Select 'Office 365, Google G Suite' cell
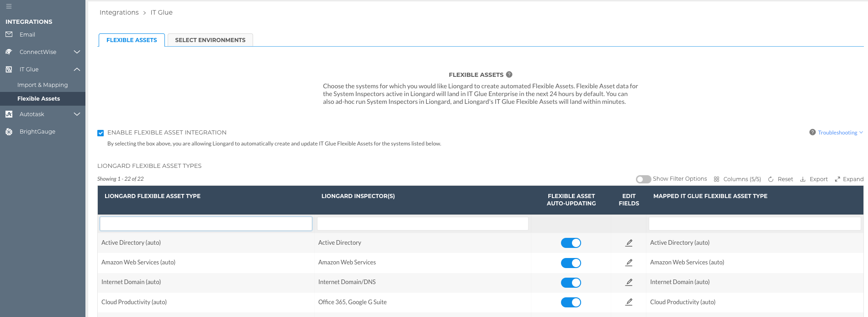 coord(352,302)
